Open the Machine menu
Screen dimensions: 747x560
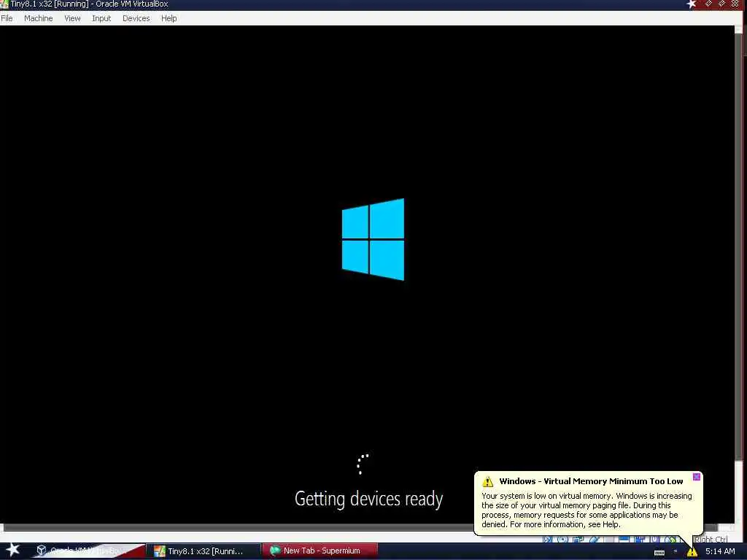pos(38,18)
